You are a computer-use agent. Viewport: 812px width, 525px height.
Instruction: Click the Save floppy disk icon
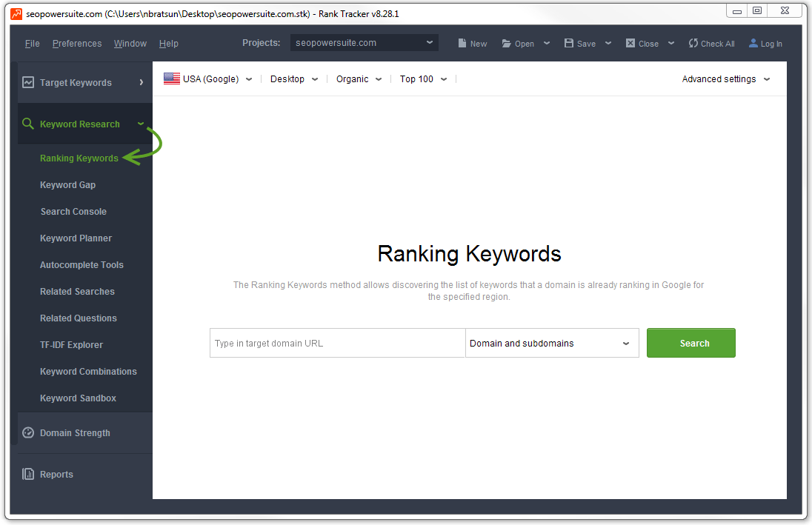(x=568, y=43)
